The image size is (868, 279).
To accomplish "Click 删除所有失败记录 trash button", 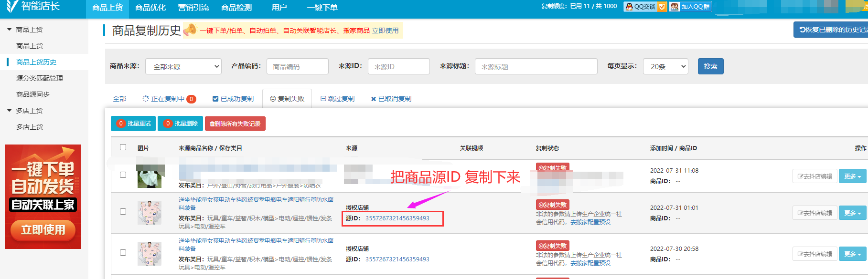I will [235, 124].
